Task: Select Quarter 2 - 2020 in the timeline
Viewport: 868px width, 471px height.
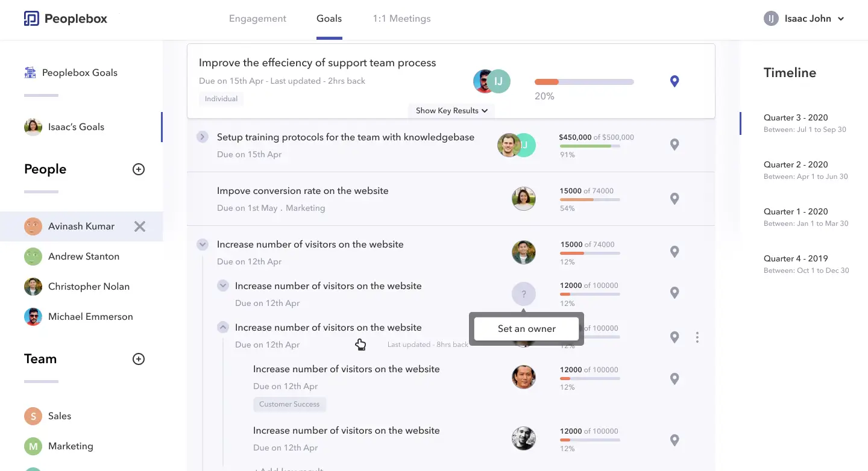Action: [x=795, y=164]
